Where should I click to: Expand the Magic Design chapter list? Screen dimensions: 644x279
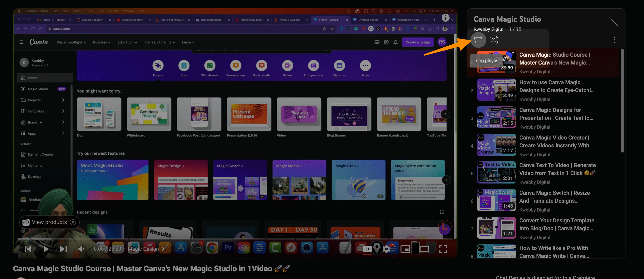tap(146, 249)
